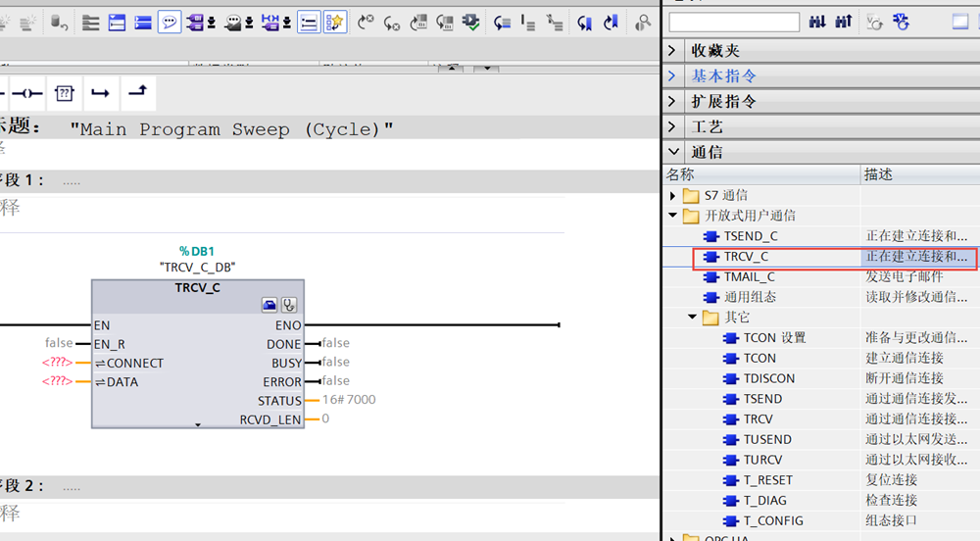980x541 pixels.
Task: Click the search upward icon in instructions panel
Action: 843,22
